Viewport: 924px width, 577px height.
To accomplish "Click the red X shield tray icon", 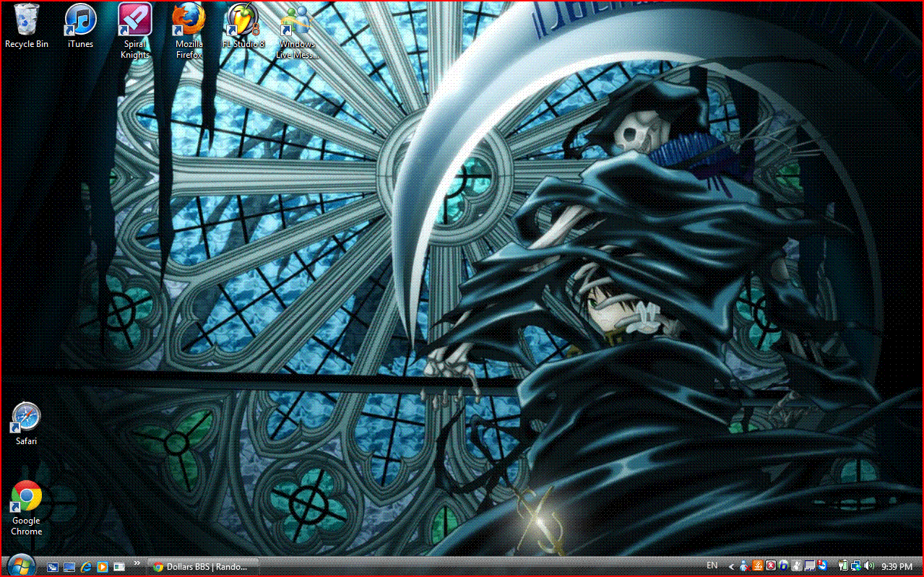I will (x=771, y=565).
